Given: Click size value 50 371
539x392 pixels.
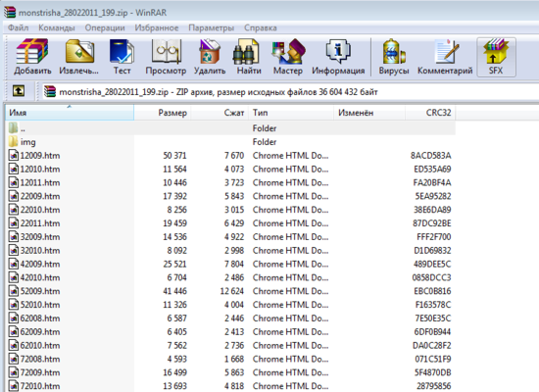Looking at the screenshot, I should 175,156.
